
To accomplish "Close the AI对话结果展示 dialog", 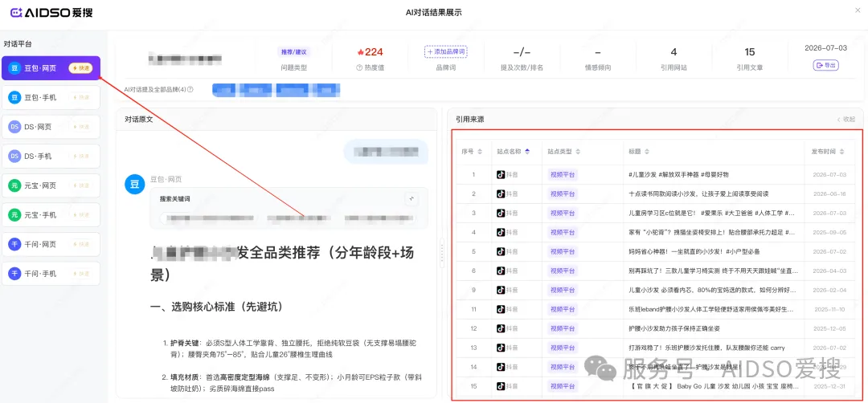I will [858, 10].
